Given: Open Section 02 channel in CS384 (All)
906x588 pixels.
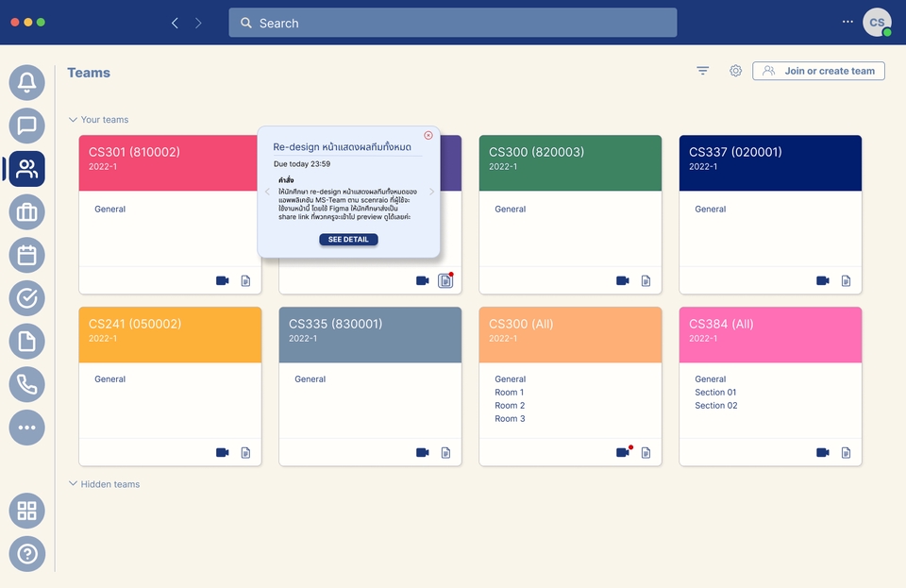Looking at the screenshot, I should point(716,406).
